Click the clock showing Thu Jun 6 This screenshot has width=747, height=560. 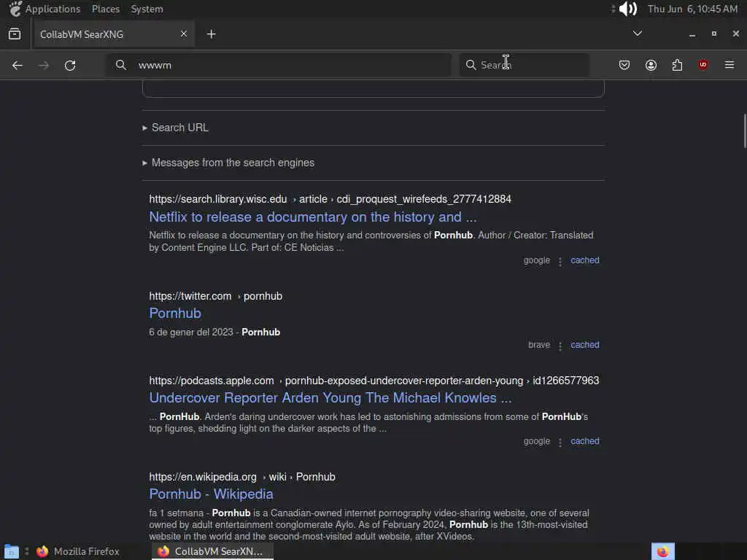[692, 9]
